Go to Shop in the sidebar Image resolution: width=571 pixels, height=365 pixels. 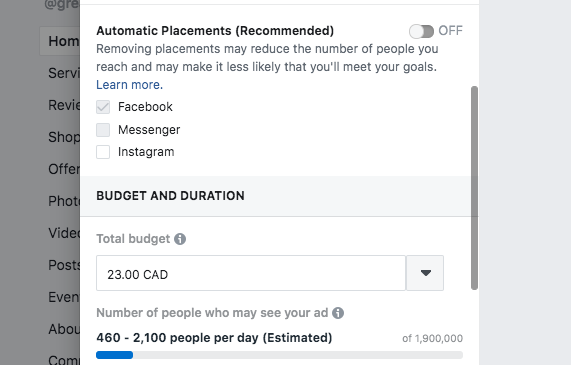[64, 137]
